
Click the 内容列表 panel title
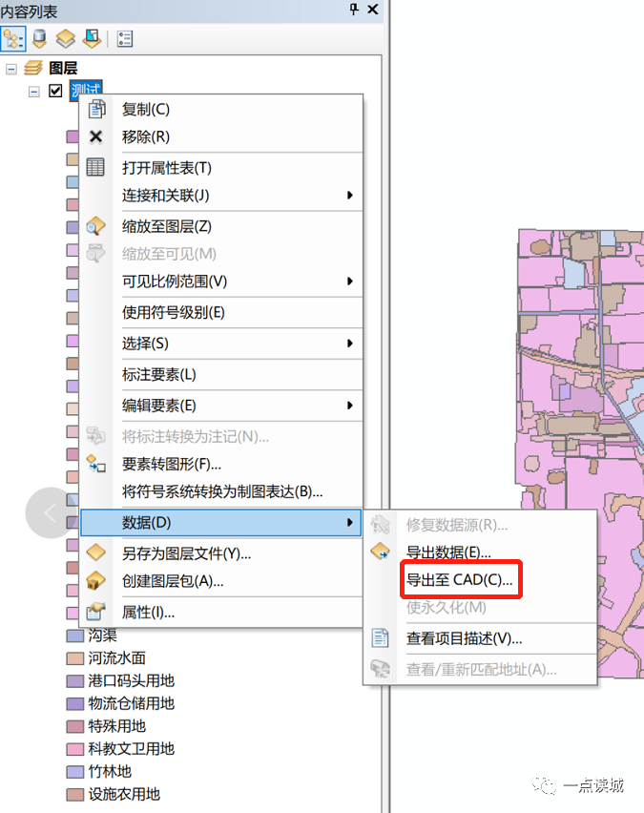coord(29,10)
